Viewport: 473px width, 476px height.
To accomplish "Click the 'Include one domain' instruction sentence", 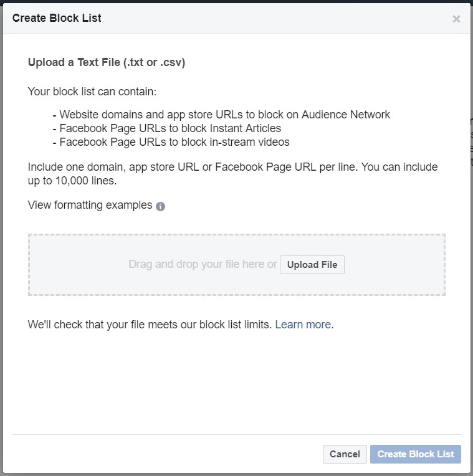I will pyautogui.click(x=232, y=167).
